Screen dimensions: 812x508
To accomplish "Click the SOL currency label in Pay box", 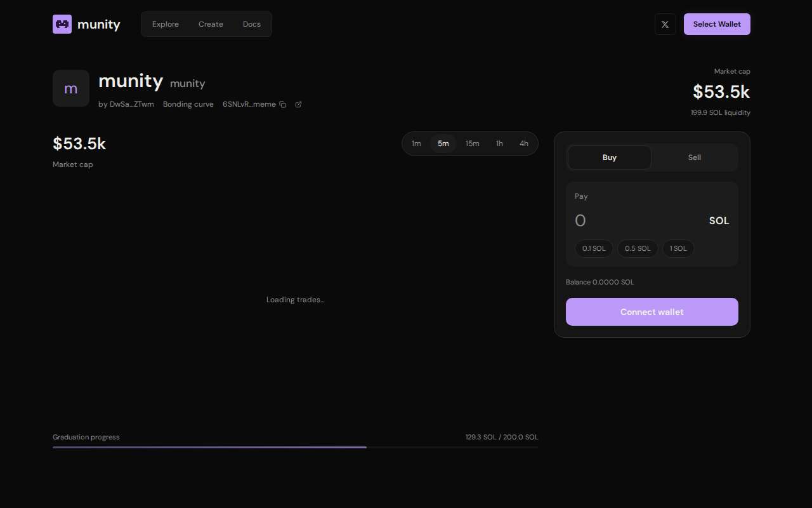I will [x=719, y=221].
